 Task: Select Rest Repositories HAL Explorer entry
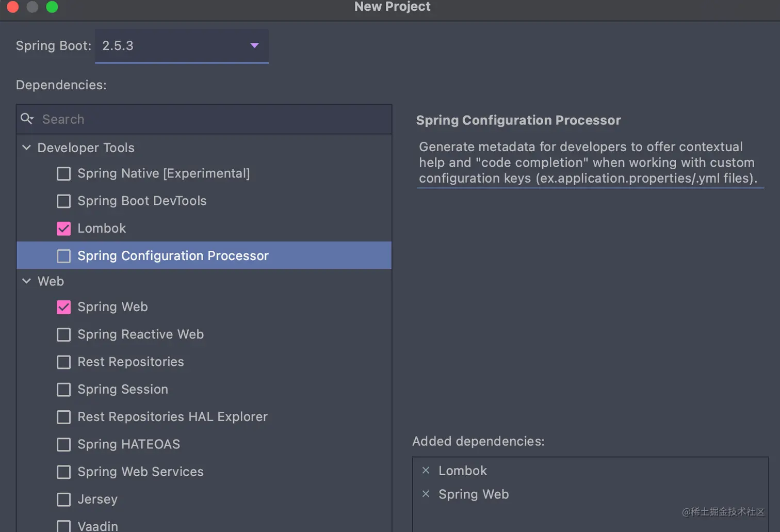pos(172,416)
